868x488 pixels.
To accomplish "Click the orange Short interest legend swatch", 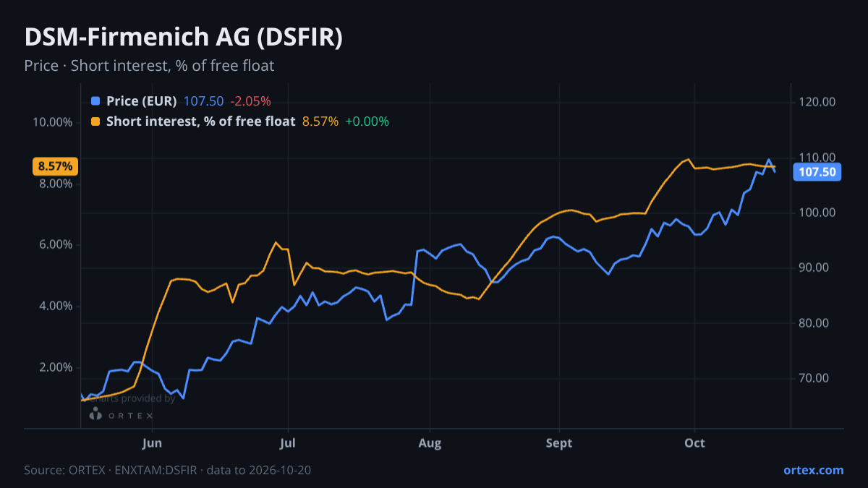I will click(95, 121).
